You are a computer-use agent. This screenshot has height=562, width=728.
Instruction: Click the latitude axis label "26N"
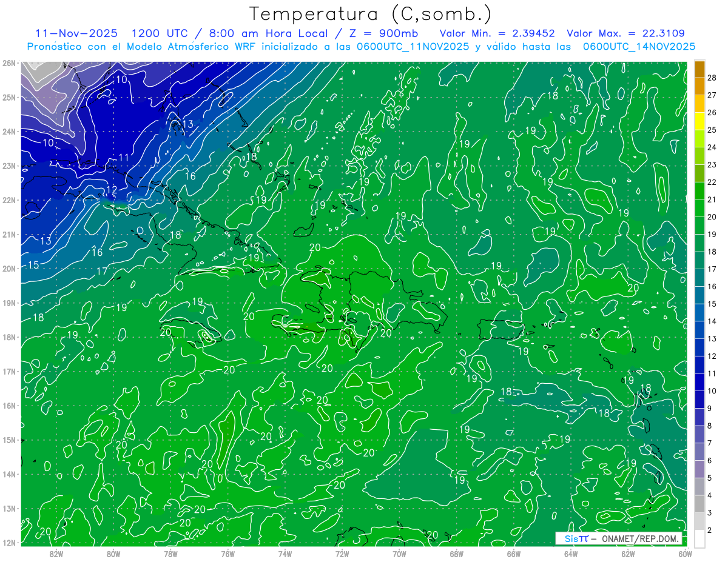coord(8,63)
